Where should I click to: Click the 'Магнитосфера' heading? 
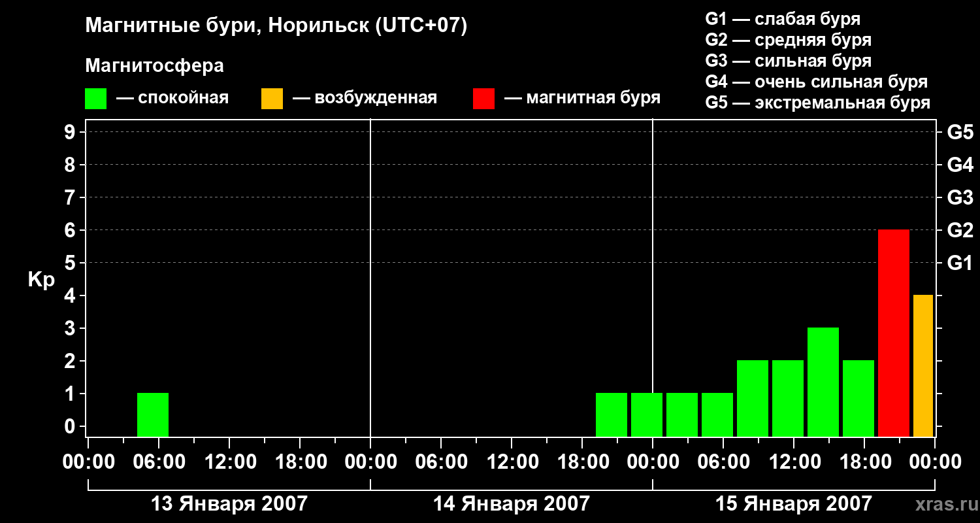(154, 66)
